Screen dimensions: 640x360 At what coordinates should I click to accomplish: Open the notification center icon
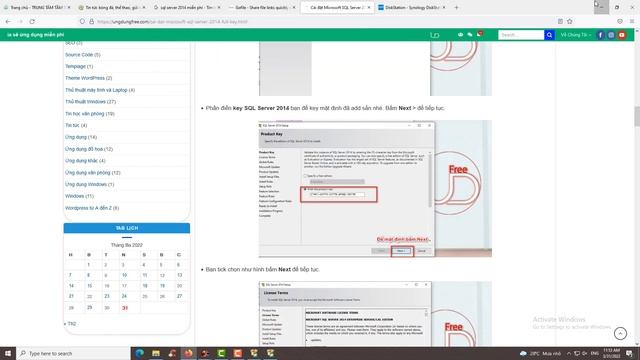629,353
